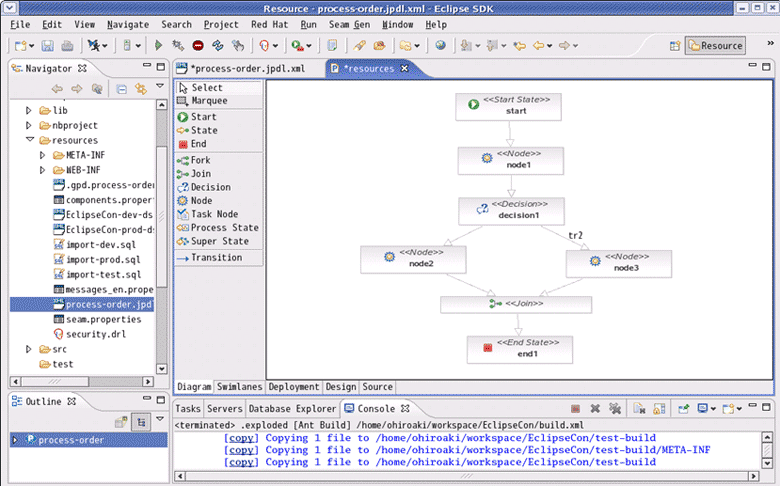Image resolution: width=780 pixels, height=486 pixels.
Task: Open the Servers view tab
Action: (224, 409)
